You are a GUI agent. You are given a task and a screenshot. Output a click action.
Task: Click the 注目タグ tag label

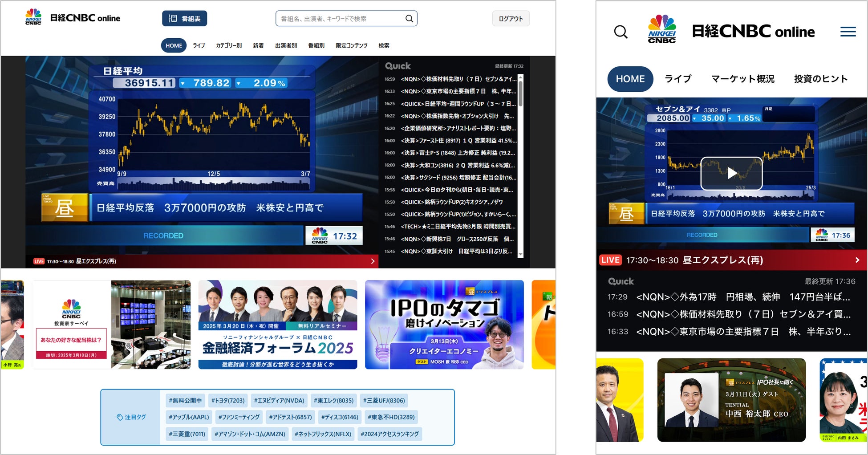coord(131,417)
